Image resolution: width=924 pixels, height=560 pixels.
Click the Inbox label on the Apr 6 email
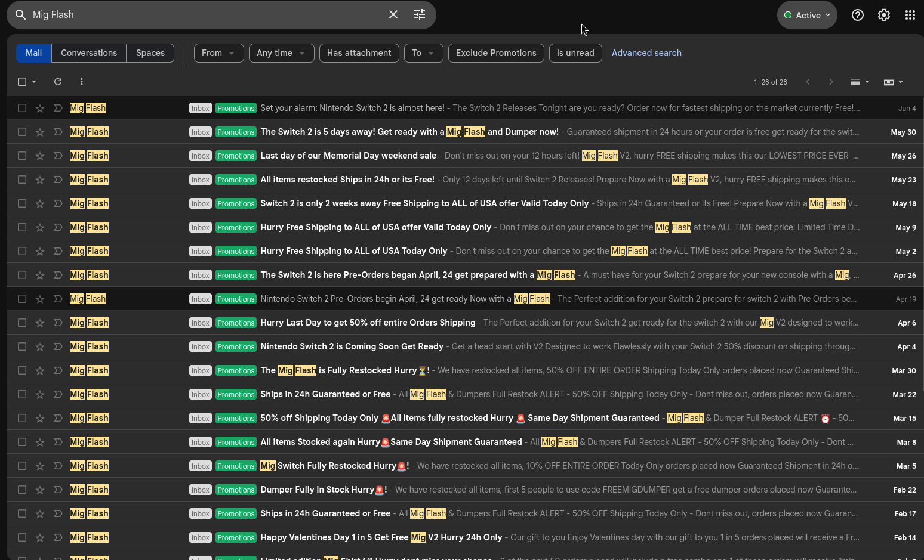pyautogui.click(x=201, y=323)
